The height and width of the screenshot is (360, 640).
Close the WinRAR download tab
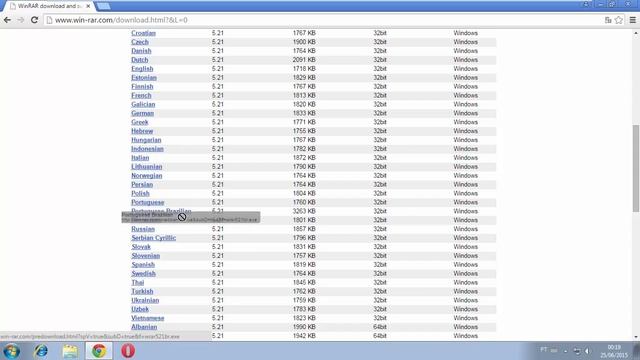pyautogui.click(x=88, y=6)
